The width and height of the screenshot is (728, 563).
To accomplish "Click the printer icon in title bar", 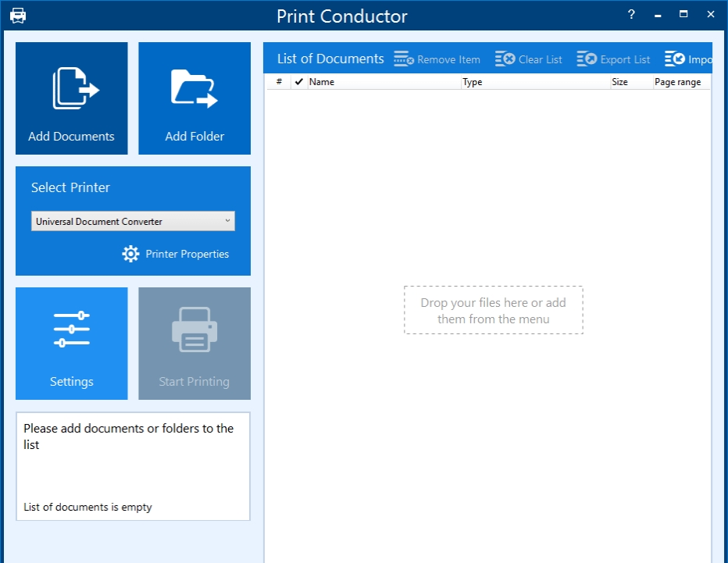I will 18,16.
